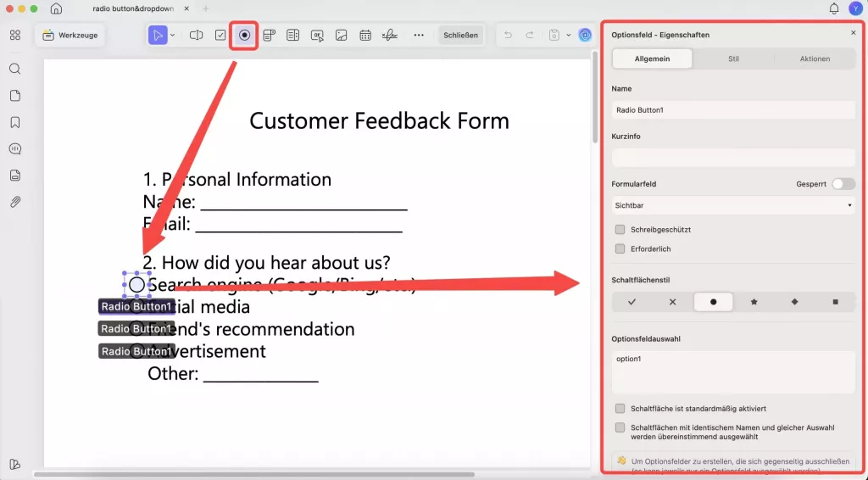This screenshot has width=868, height=480.
Task: Close the Optionsfeld properties panel
Action: (x=853, y=33)
